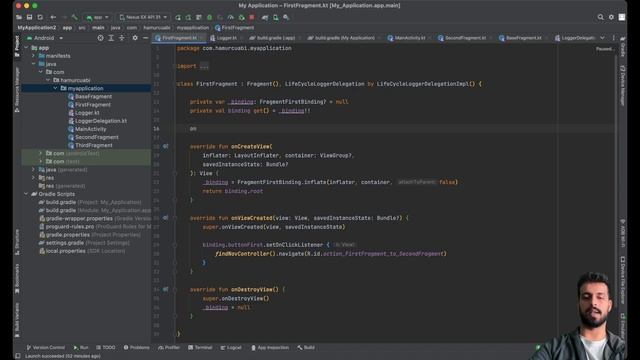Go back with the left arrow icon

pos(53,17)
